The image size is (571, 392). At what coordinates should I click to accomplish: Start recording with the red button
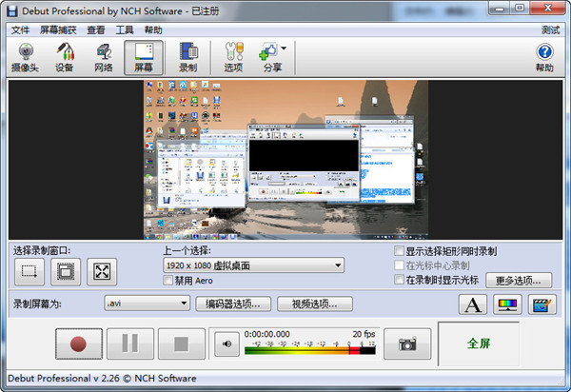coord(79,343)
